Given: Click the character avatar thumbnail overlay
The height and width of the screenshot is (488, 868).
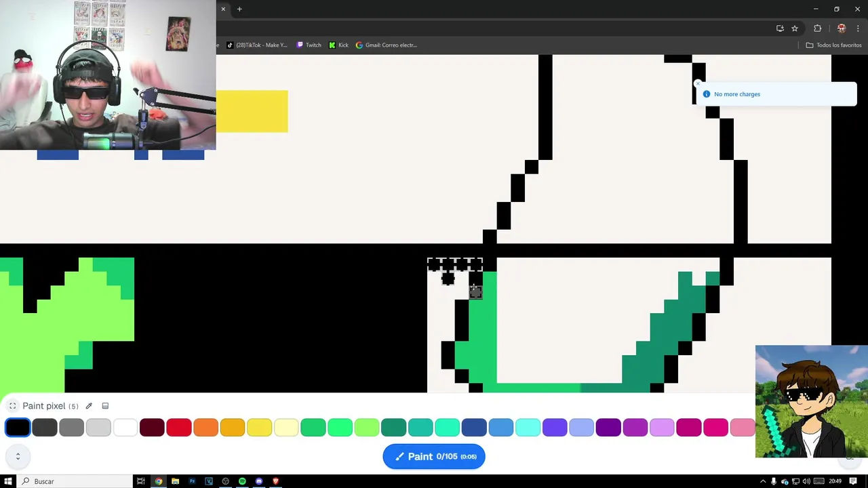Looking at the screenshot, I should tap(812, 401).
